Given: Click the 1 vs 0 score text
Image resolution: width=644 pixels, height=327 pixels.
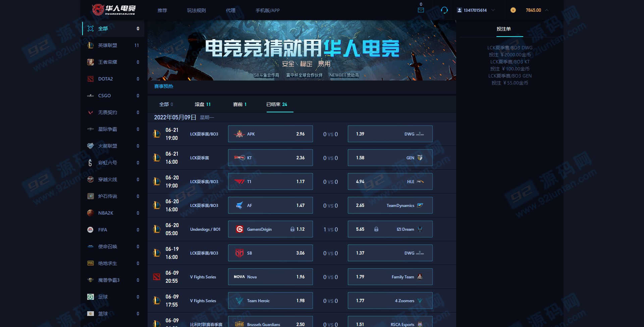Looking at the screenshot, I should click(x=330, y=229).
